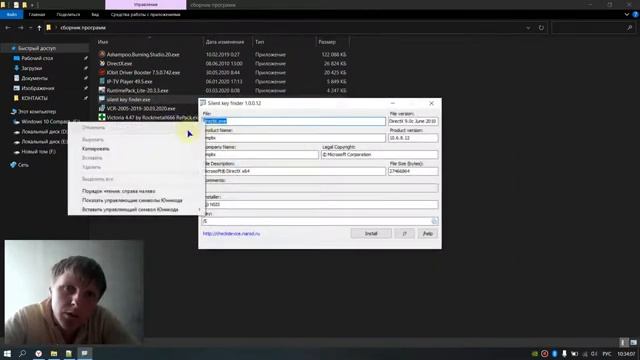Click the File name input field
The image size is (640, 360).
[x=294, y=121]
